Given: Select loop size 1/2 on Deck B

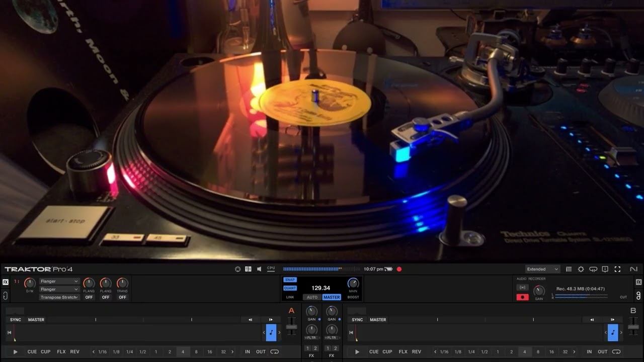Looking at the screenshot, I should [x=485, y=352].
